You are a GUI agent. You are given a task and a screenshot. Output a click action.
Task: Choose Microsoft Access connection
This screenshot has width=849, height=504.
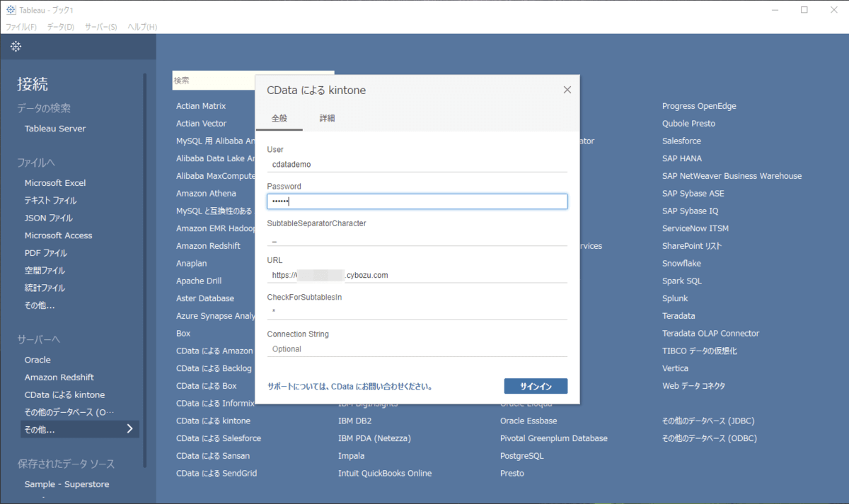[59, 235]
